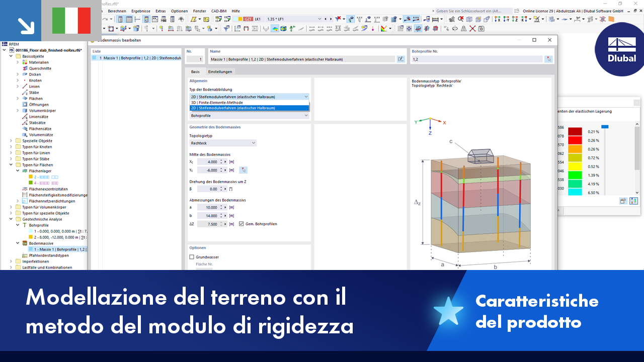Enable the Grundwasser checkbox

tap(192, 257)
